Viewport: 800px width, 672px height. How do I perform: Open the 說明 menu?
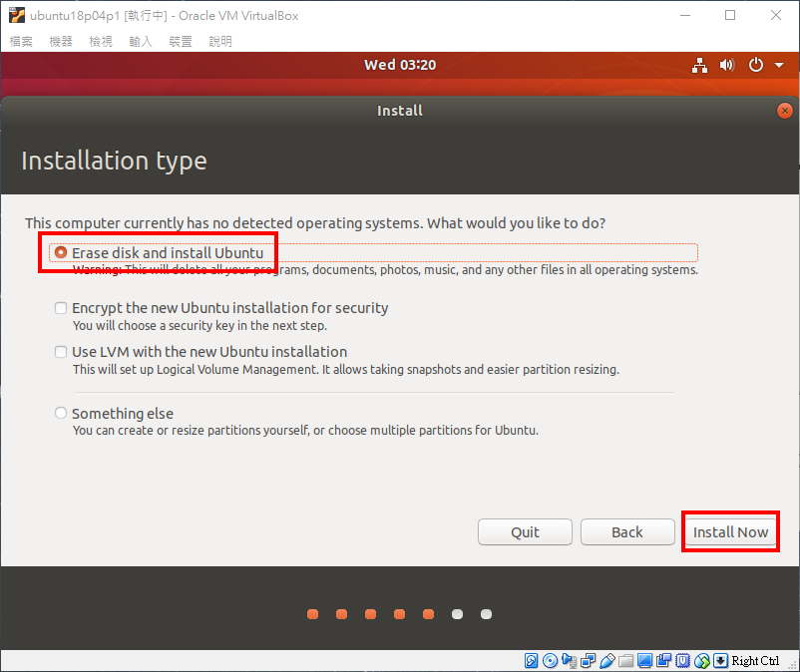tap(220, 41)
